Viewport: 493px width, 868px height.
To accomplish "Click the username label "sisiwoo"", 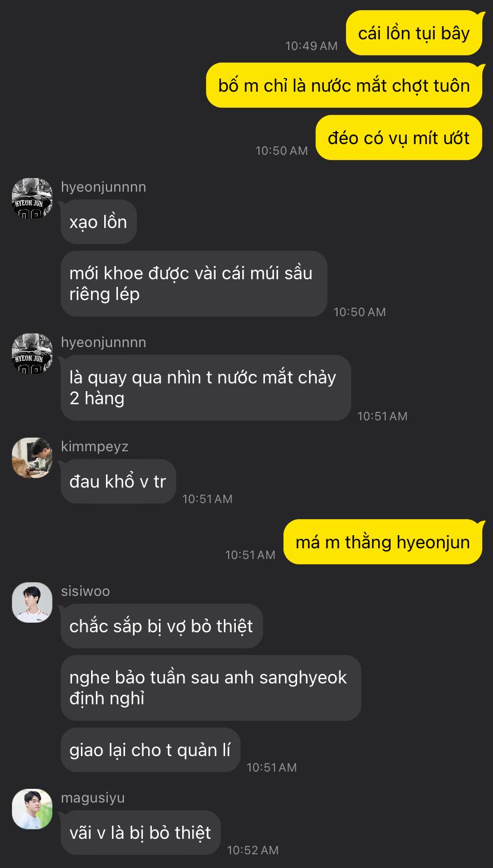I will [85, 591].
